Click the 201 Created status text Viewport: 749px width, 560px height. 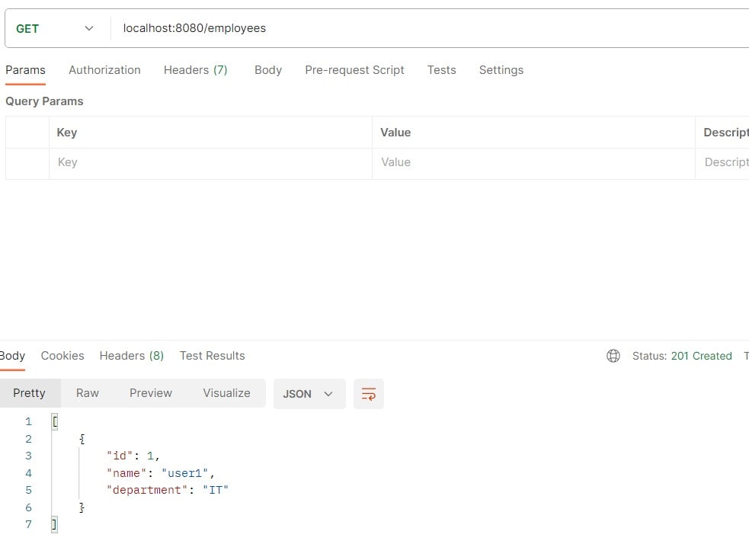point(701,356)
